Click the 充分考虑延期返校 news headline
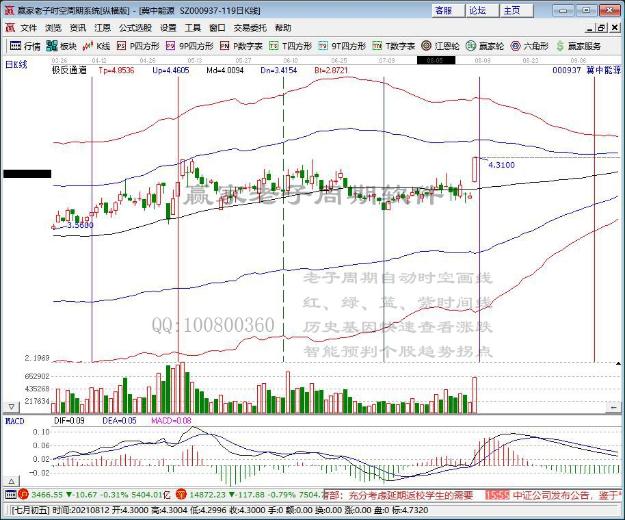The width and height of the screenshot is (625, 520). coord(411,496)
